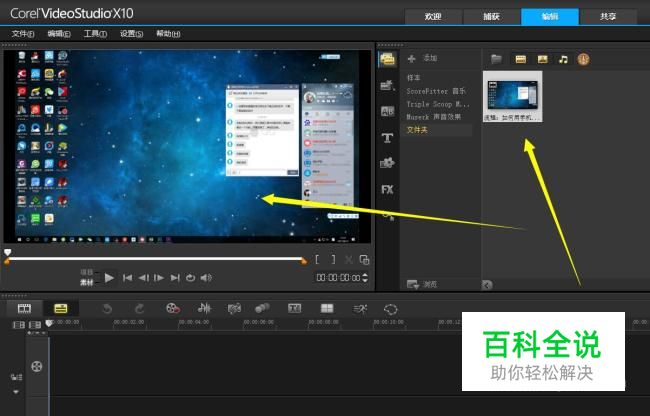Open the subtitle editor
The height and width of the screenshot is (416, 650).
click(x=294, y=308)
